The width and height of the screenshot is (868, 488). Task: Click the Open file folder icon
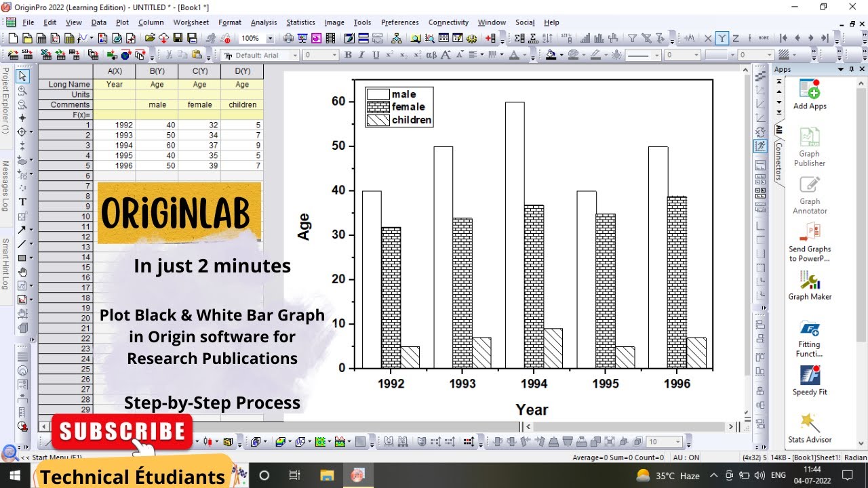[151, 39]
